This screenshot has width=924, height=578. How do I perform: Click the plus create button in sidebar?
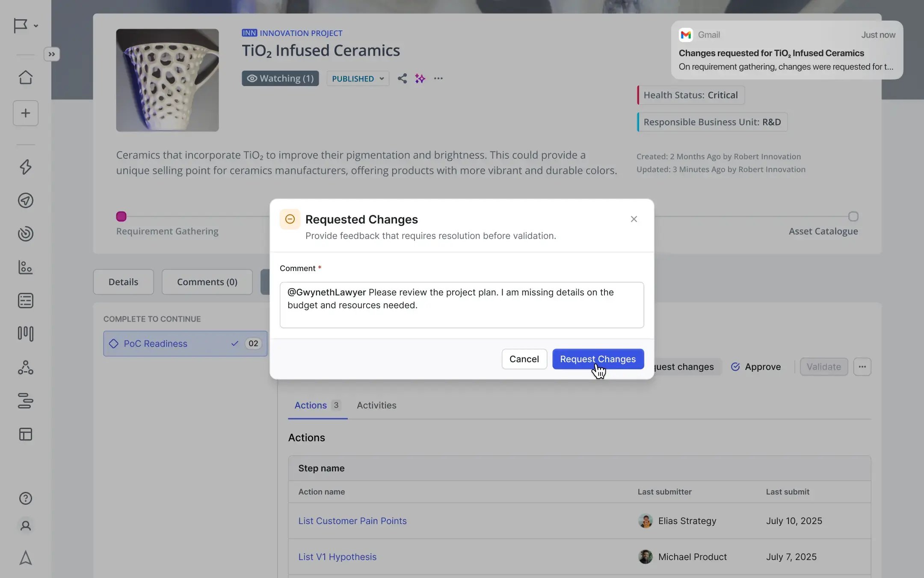[x=26, y=113]
